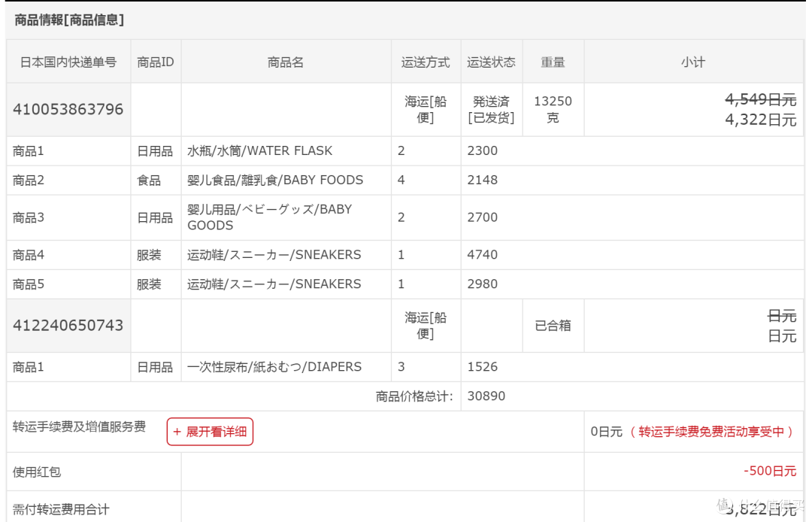The width and height of the screenshot is (812, 522).
Task: Click the 需付转运费用合计 label
Action: [61, 509]
